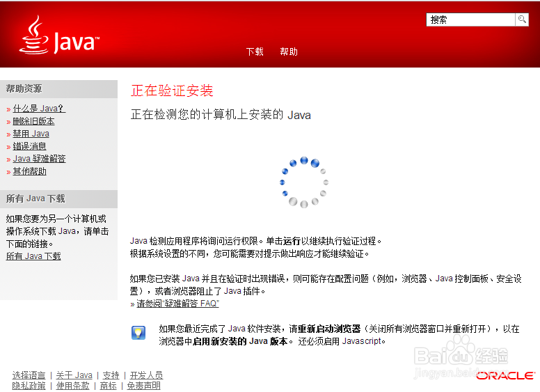Click the 正在检测您的计算机上安装的 Java text
540x392 pixels.
tap(221, 115)
